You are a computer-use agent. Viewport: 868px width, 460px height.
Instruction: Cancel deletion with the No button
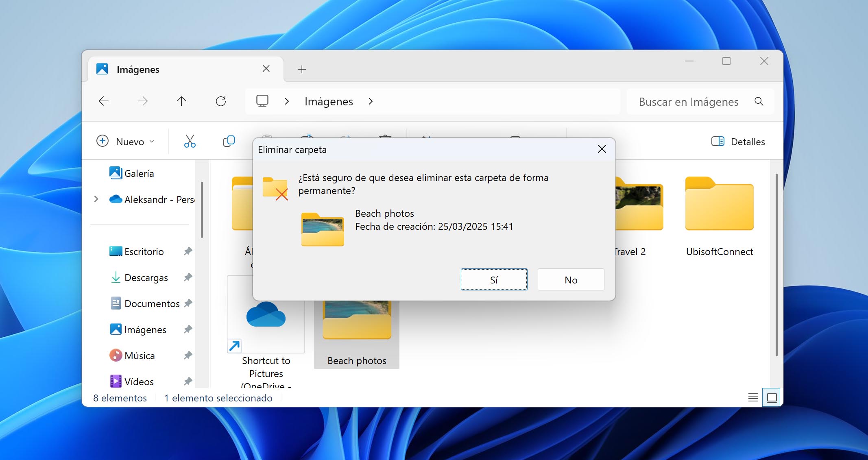(571, 279)
